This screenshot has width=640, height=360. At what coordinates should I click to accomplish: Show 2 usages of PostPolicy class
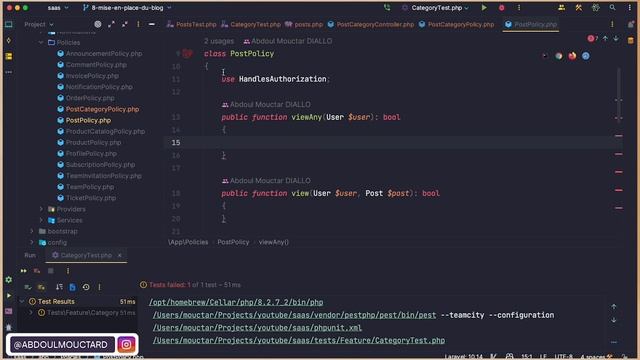pyautogui.click(x=219, y=41)
